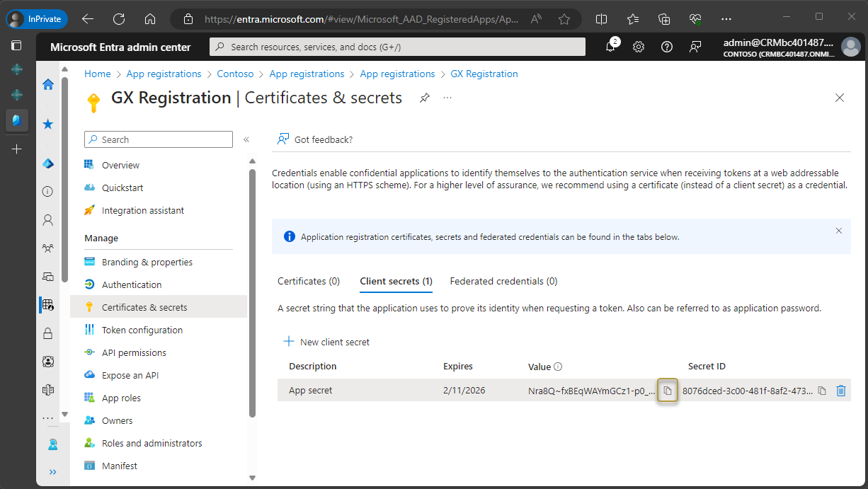Copy the Secret ID to clipboard

(822, 391)
